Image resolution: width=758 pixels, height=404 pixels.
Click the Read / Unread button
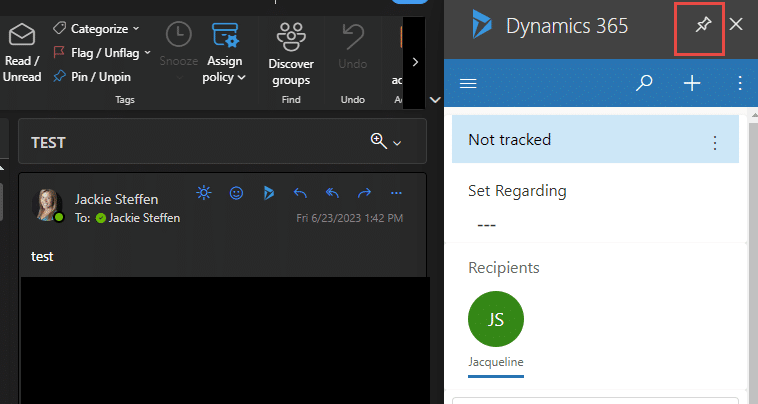point(22,53)
